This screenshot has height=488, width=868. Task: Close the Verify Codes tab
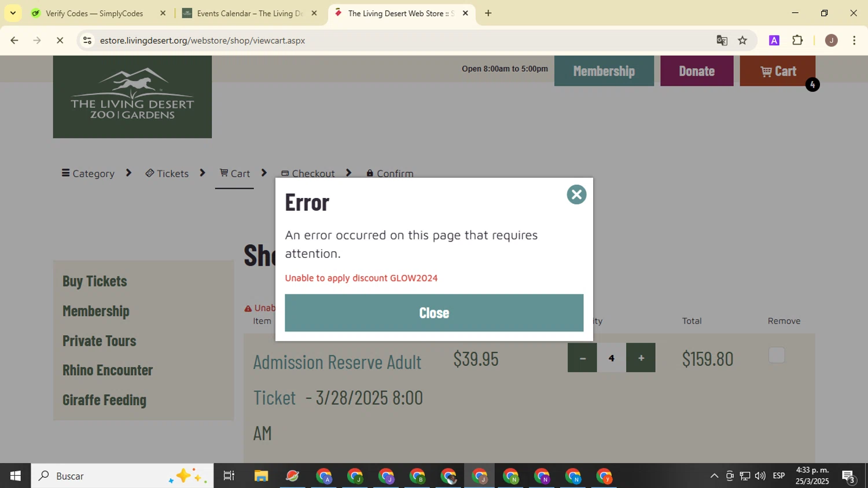coord(163,13)
